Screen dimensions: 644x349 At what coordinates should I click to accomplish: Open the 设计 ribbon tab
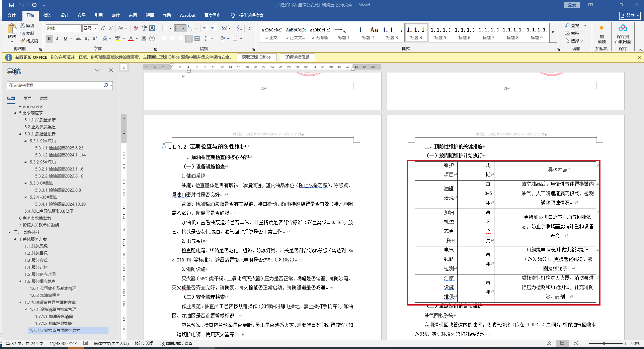coord(64,15)
